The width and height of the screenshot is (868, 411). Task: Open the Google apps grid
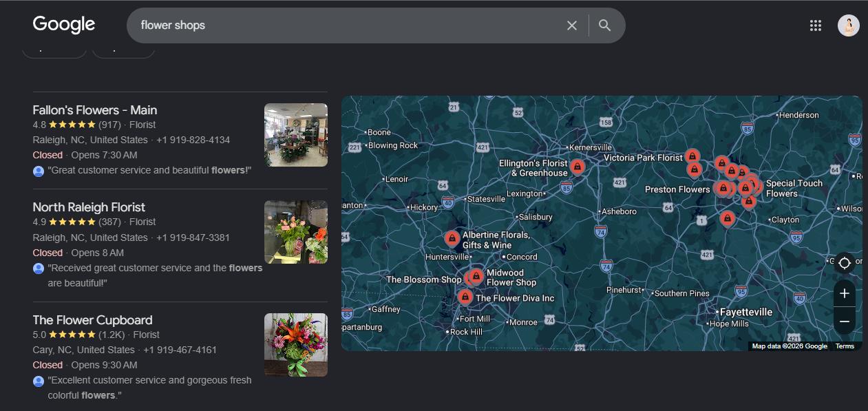point(816,25)
